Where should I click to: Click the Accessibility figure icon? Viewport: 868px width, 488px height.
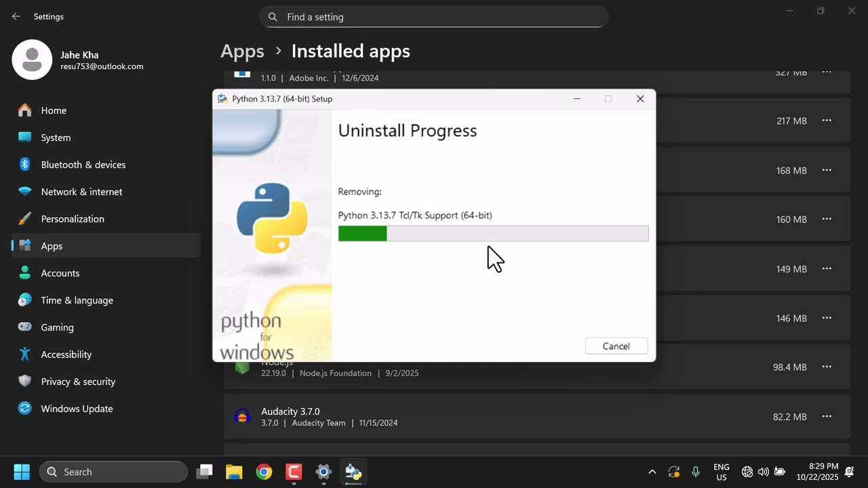point(25,354)
